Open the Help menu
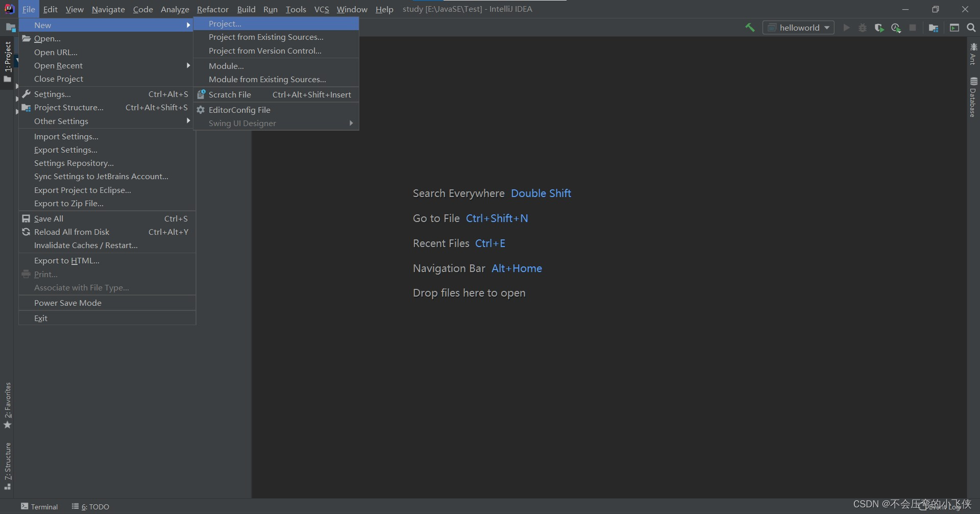The height and width of the screenshot is (514, 980). point(384,9)
